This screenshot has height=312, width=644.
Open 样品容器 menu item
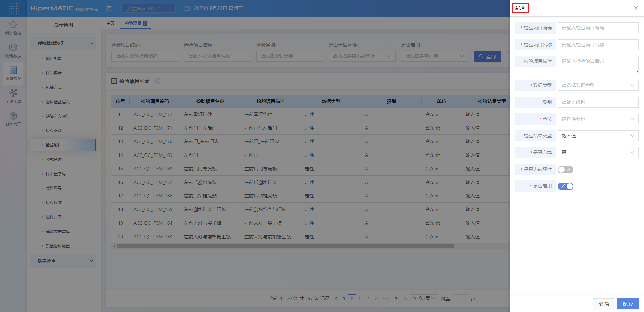(x=54, y=73)
